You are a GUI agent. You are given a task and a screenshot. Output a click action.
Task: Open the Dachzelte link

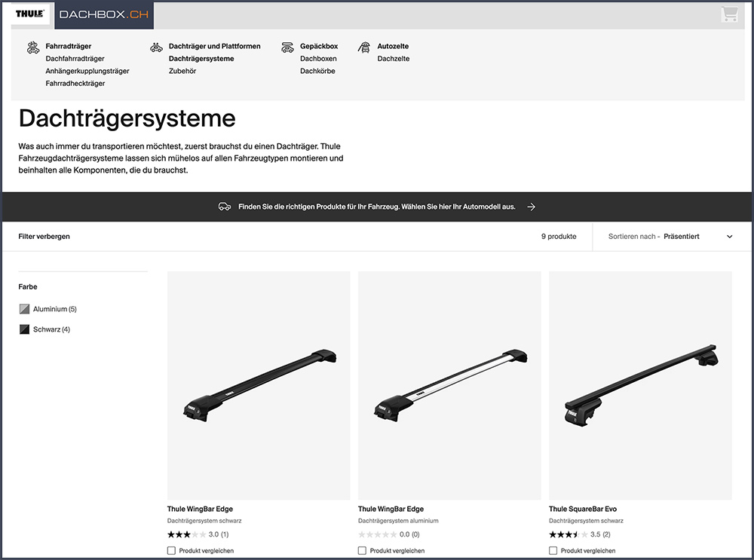(394, 59)
